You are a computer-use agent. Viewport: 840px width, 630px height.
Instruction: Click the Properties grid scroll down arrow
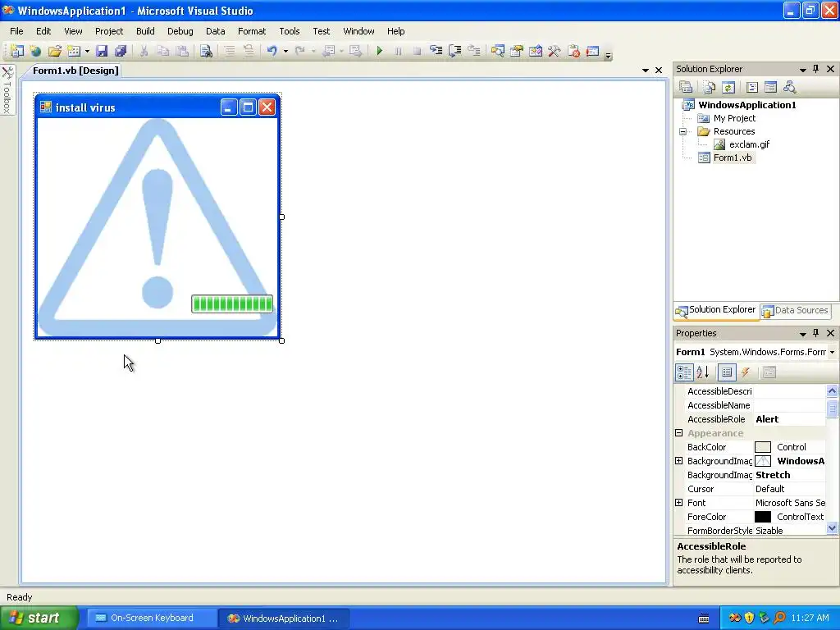click(832, 527)
